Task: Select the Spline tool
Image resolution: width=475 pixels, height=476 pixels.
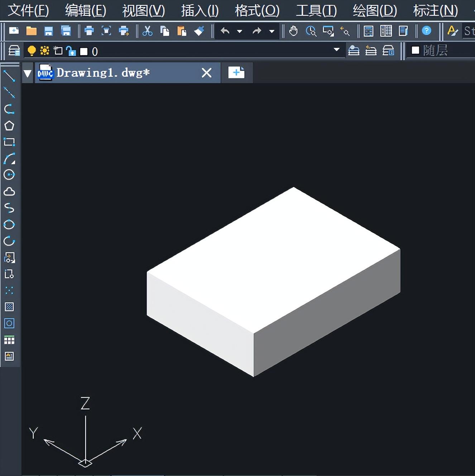Action: 9,208
